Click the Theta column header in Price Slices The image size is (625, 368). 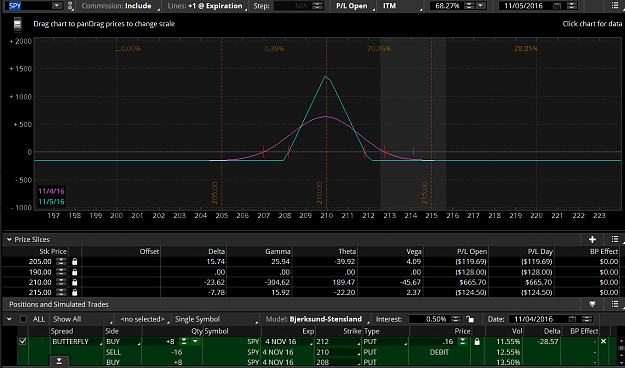coord(347,251)
